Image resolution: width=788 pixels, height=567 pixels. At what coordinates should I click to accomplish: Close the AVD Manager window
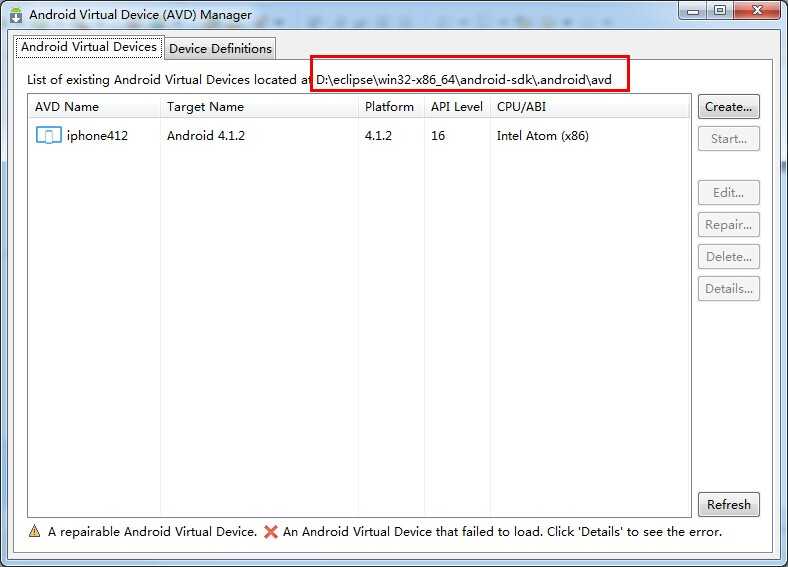758,11
